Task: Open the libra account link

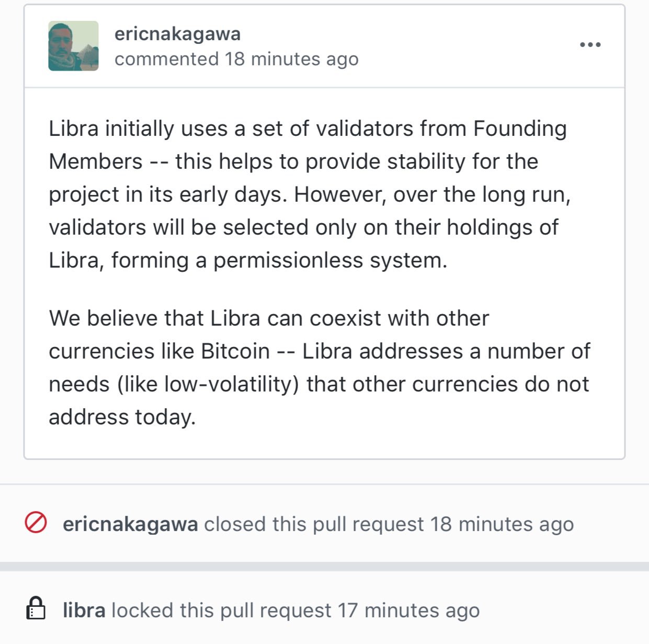Action: pos(84,610)
